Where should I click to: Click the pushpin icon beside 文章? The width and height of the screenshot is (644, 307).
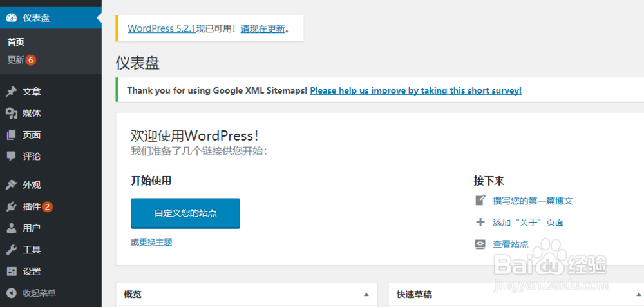coord(11,92)
